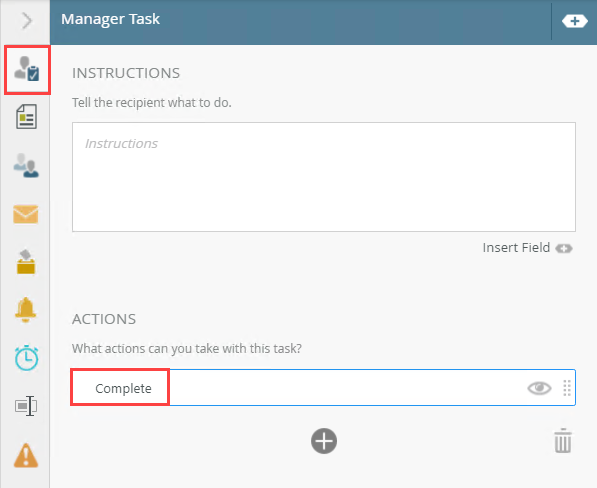This screenshot has width=597, height=488.
Task: Open the Task tab with person-clipboard icon
Action: coord(27,70)
